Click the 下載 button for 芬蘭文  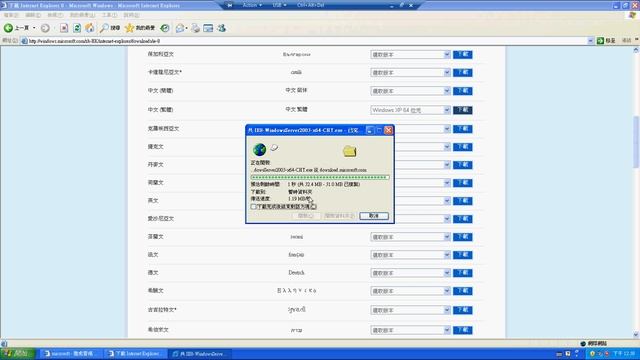pyautogui.click(x=462, y=237)
